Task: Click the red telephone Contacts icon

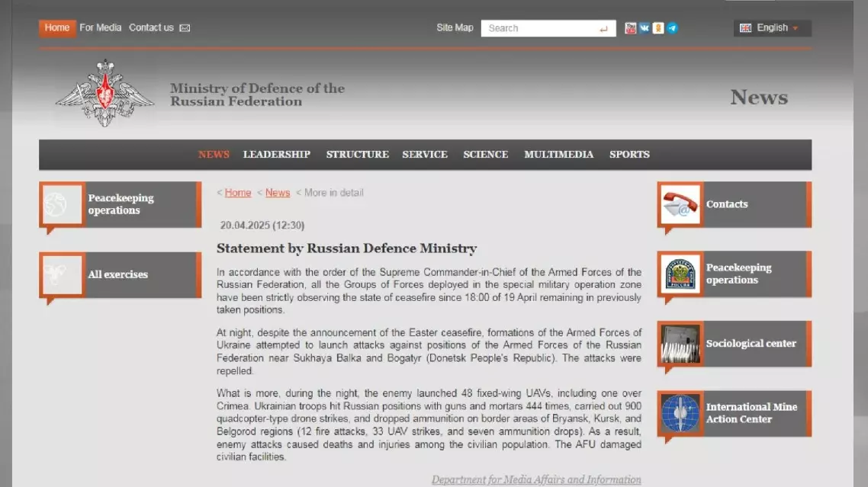Action: (680, 204)
